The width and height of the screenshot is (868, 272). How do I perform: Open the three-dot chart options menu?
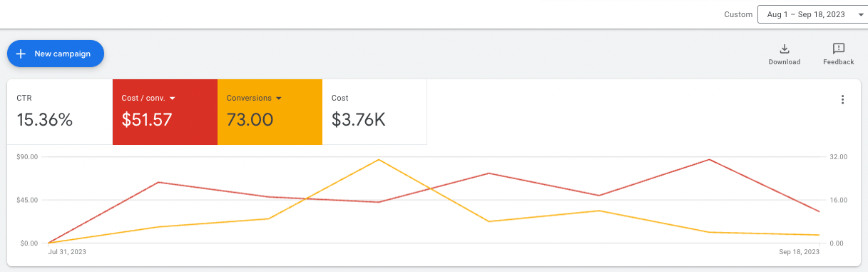[842, 100]
